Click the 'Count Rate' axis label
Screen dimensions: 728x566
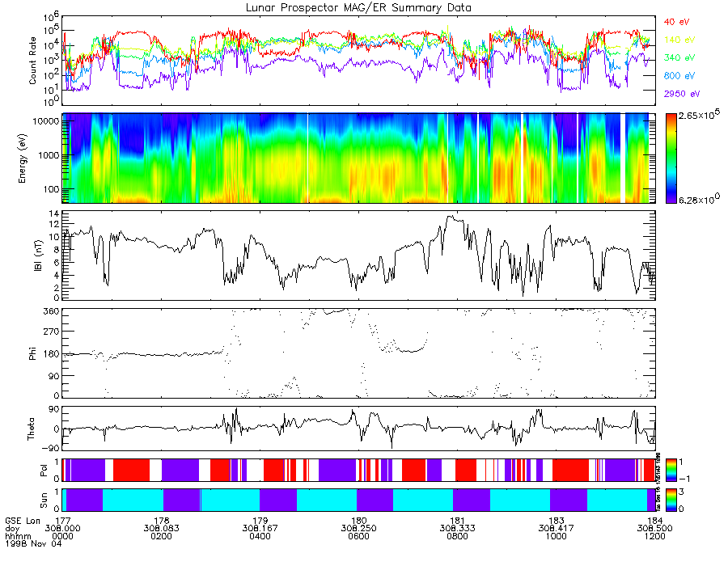coord(32,61)
